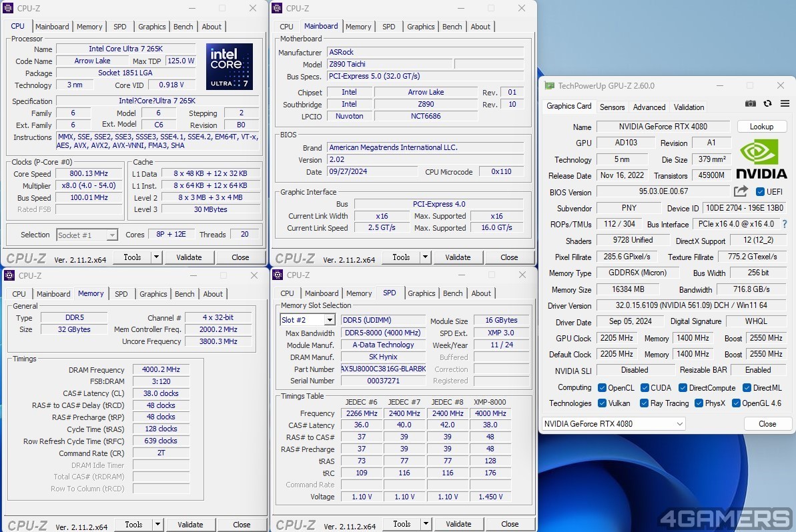
Task: Open the Advanced tab in GPU-Z
Action: pyautogui.click(x=649, y=107)
